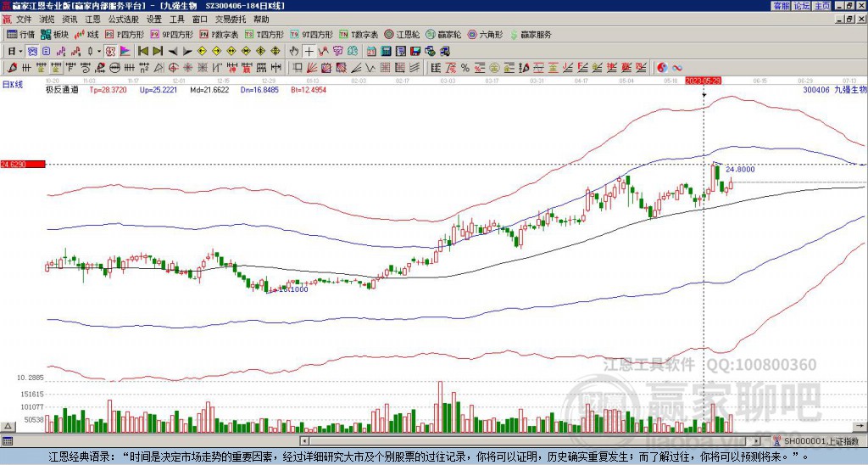The width and height of the screenshot is (868, 465).
Task: Open the 江恩 menu
Action: tap(93, 20)
